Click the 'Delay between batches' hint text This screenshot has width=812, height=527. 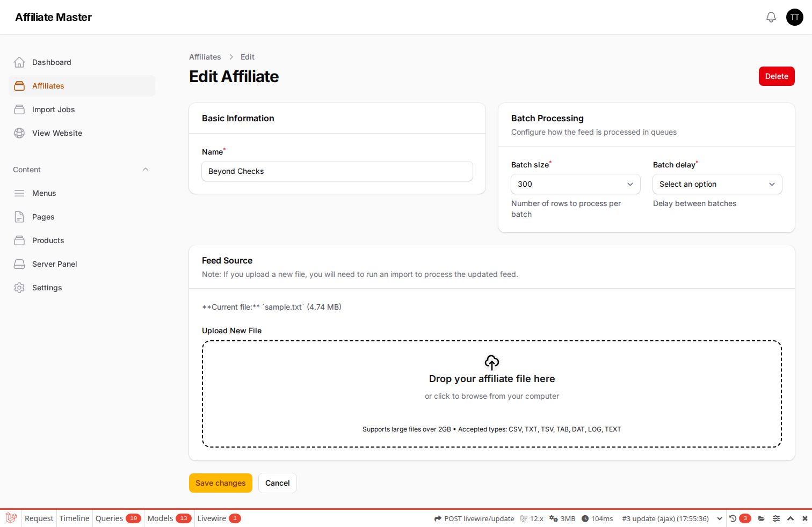pos(694,203)
